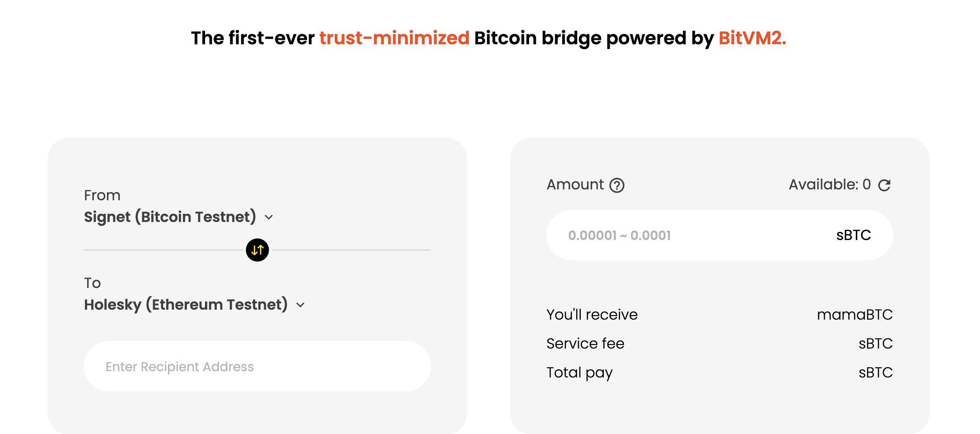Select the Holesky (Ethereum Testnet) network name
Image resolution: width=980 pixels, height=434 pixels.
click(186, 305)
